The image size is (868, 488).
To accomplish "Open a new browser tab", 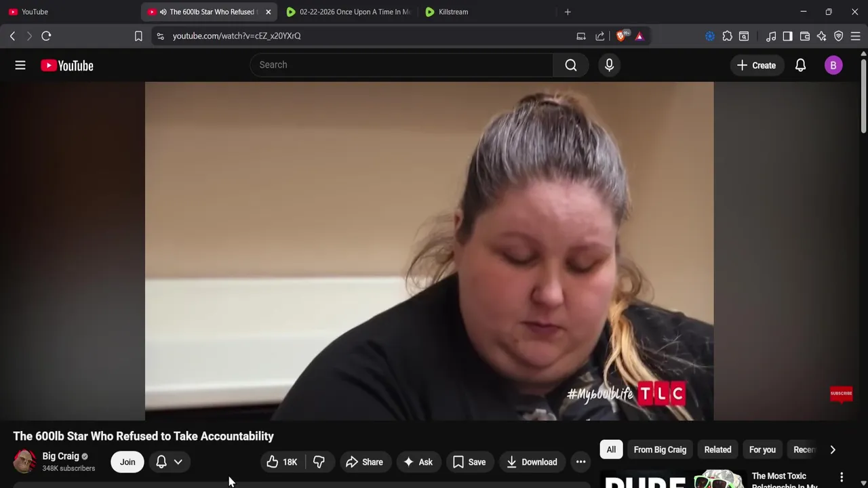I will 568,12.
